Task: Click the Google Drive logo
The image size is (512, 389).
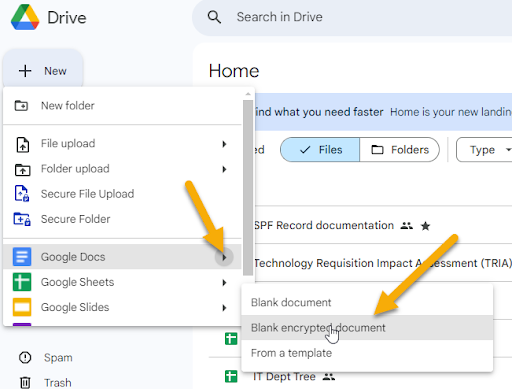Action: tap(25, 17)
